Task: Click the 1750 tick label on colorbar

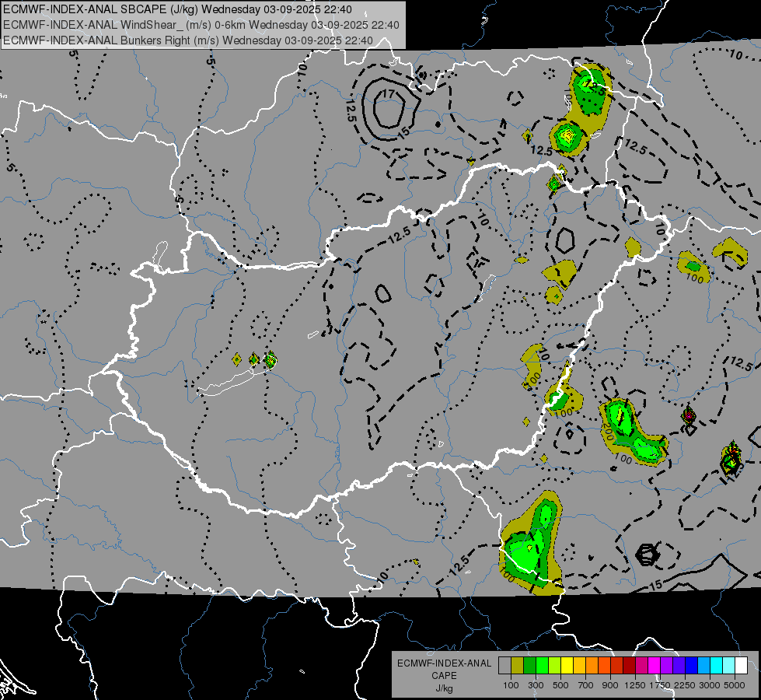Action: tap(660, 685)
